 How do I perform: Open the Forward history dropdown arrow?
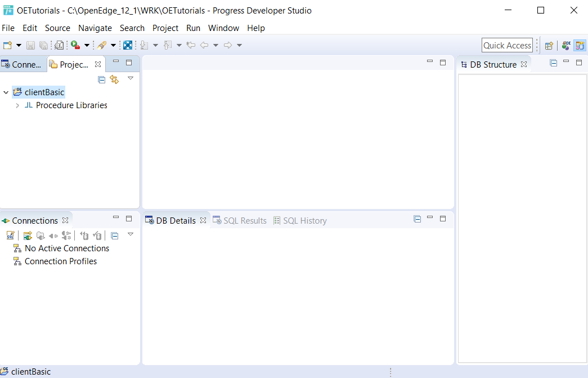[239, 46]
